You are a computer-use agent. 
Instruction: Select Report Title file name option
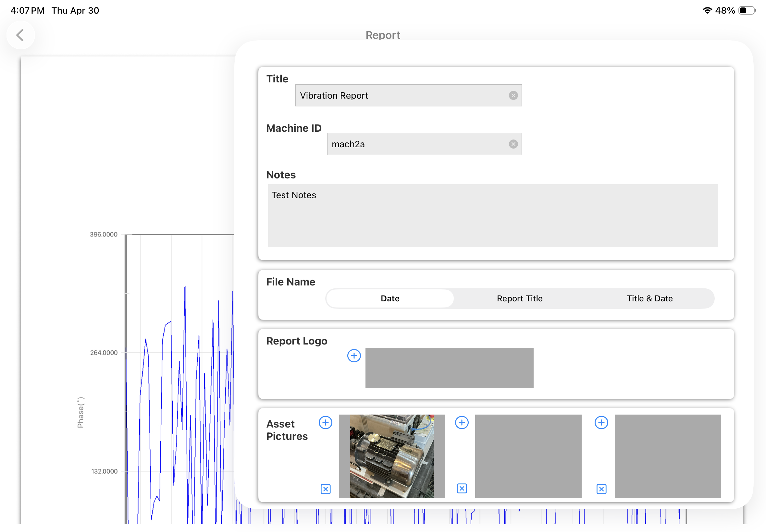(x=519, y=298)
